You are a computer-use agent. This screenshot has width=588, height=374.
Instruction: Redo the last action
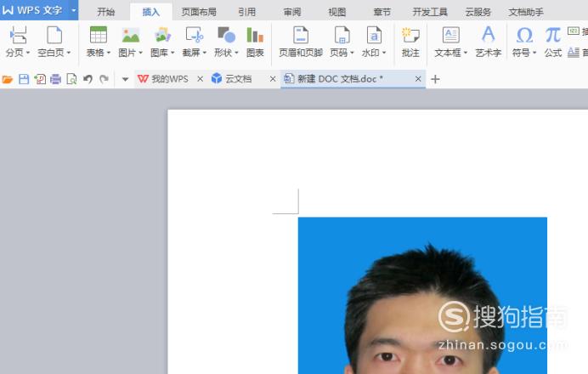pos(104,79)
